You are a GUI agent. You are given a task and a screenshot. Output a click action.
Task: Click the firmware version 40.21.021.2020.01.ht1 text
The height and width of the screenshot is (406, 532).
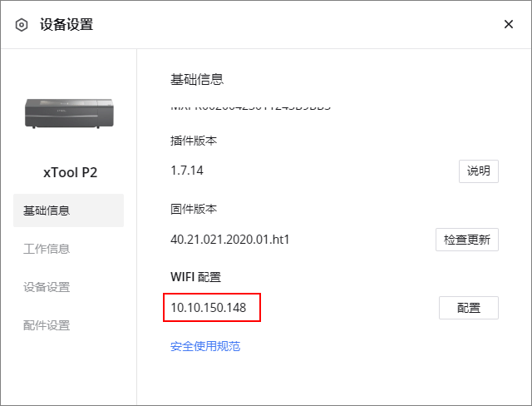click(229, 240)
